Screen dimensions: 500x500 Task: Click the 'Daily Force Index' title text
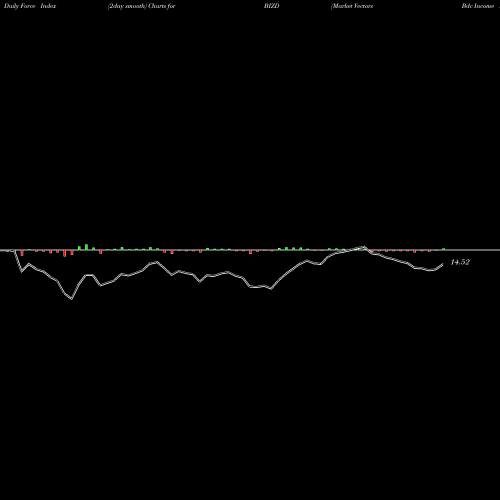pyautogui.click(x=30, y=6)
